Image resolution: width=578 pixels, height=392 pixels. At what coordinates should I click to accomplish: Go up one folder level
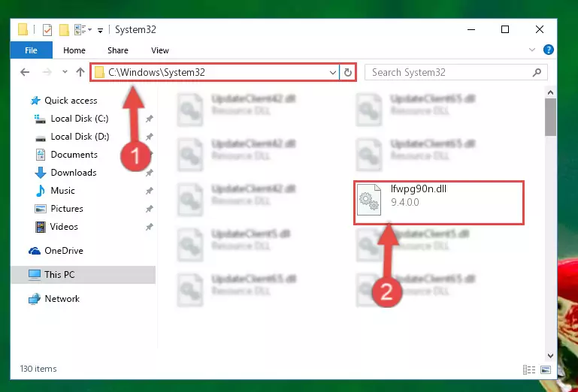tap(80, 72)
